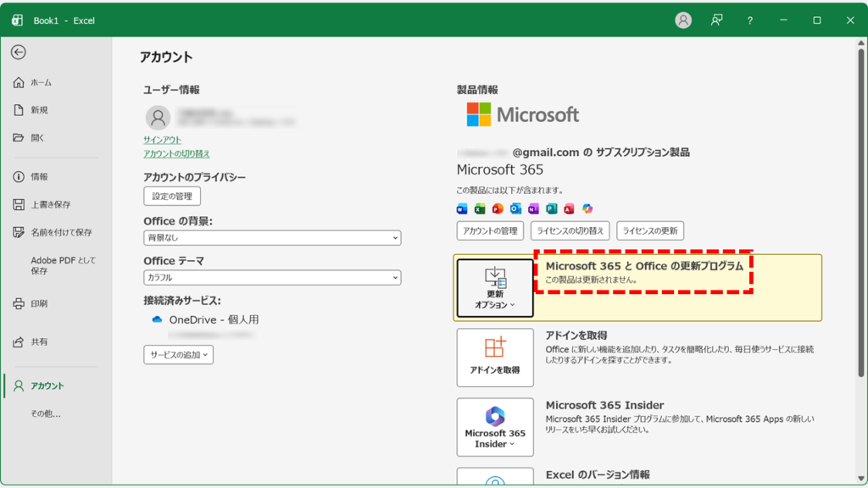Click the PowerPoint app icon

point(498,208)
